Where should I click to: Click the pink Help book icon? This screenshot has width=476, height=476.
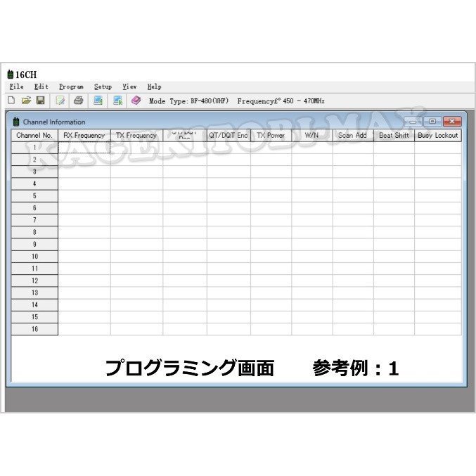(x=136, y=100)
